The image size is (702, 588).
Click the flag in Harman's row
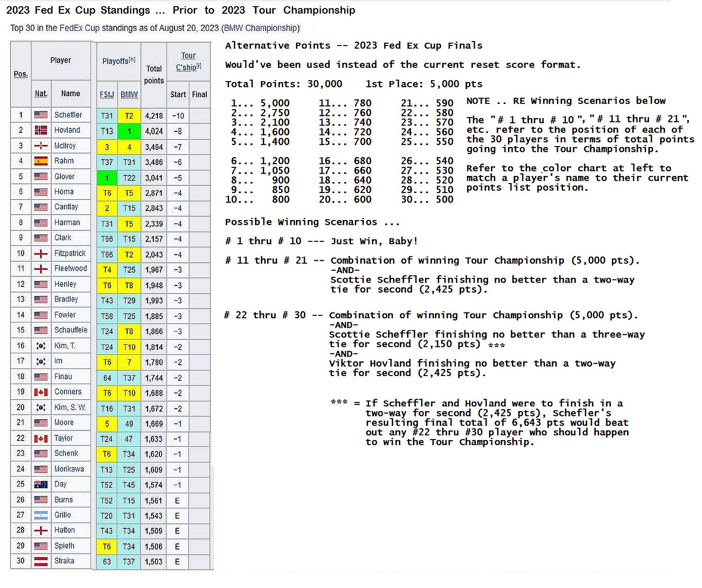pyautogui.click(x=41, y=223)
